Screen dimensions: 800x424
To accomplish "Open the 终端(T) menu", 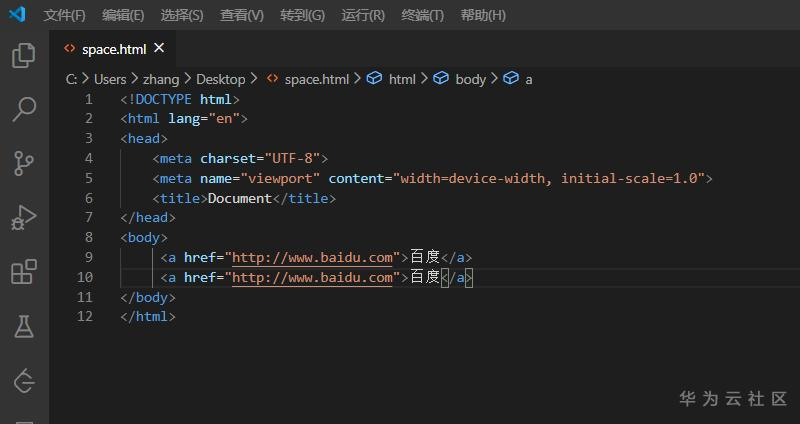I will [421, 15].
